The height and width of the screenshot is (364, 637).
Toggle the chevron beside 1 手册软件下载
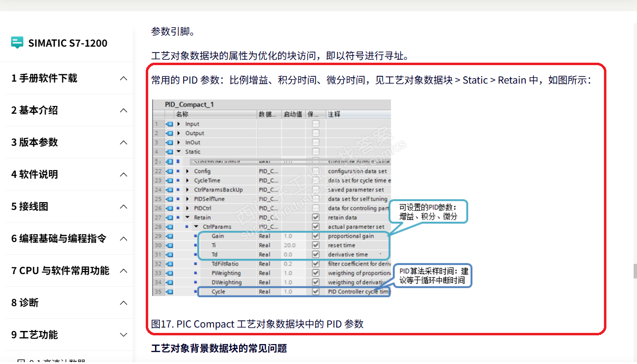coord(124,78)
